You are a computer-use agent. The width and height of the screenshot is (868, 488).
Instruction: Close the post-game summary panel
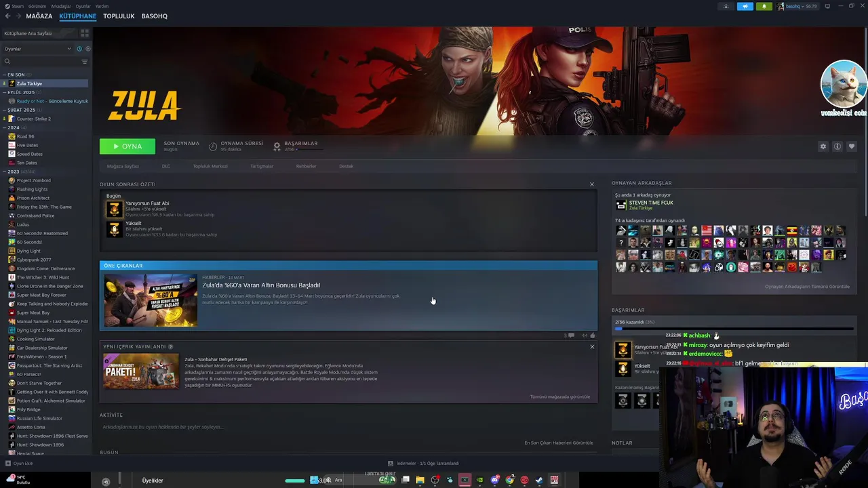pos(591,184)
